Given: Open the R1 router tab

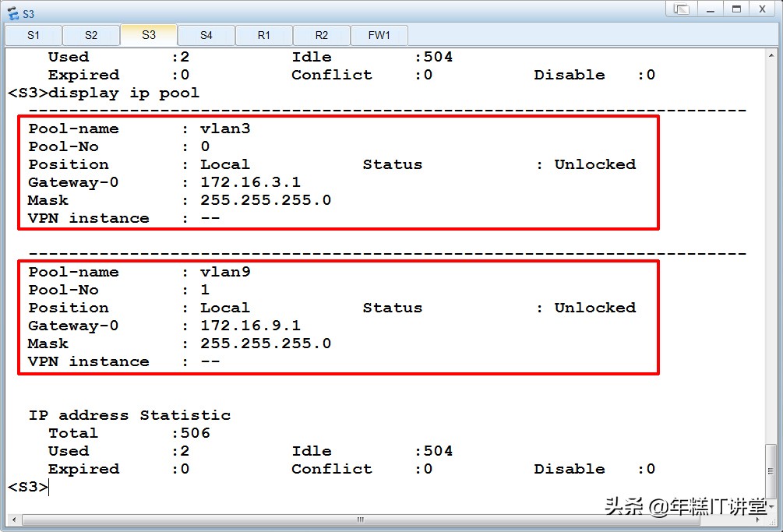Looking at the screenshot, I should 263,35.
